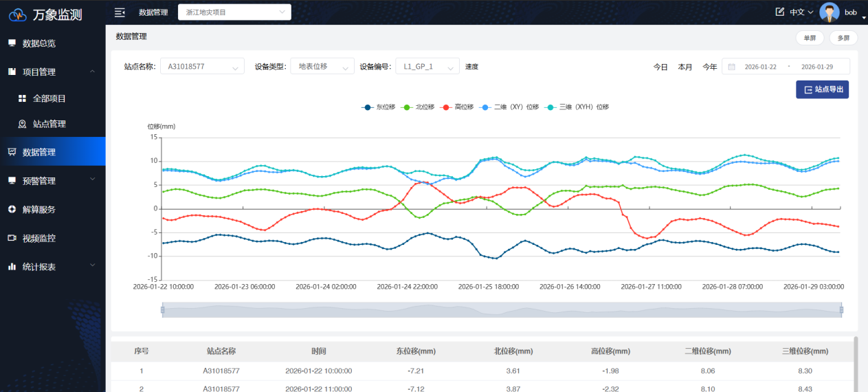Click the user avatar for bob

[830, 12]
